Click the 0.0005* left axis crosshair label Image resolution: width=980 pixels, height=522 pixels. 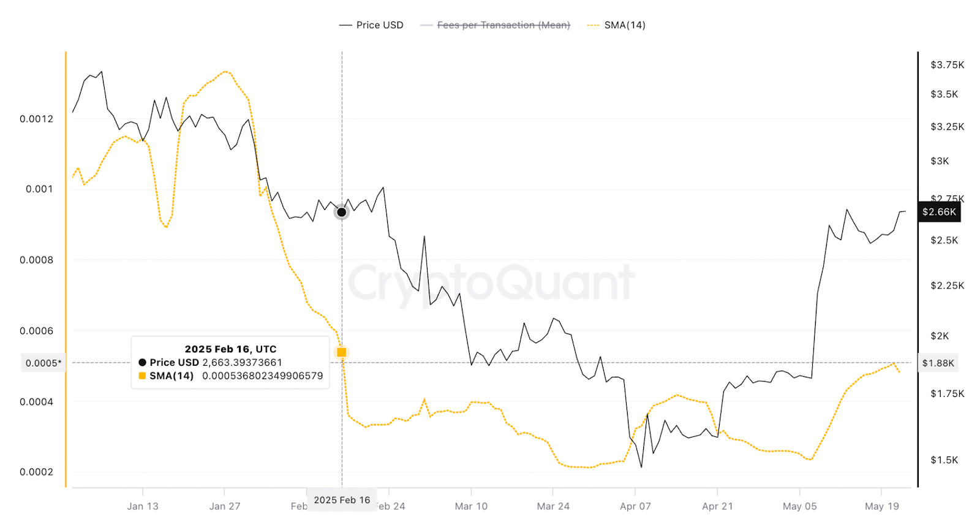click(x=43, y=363)
